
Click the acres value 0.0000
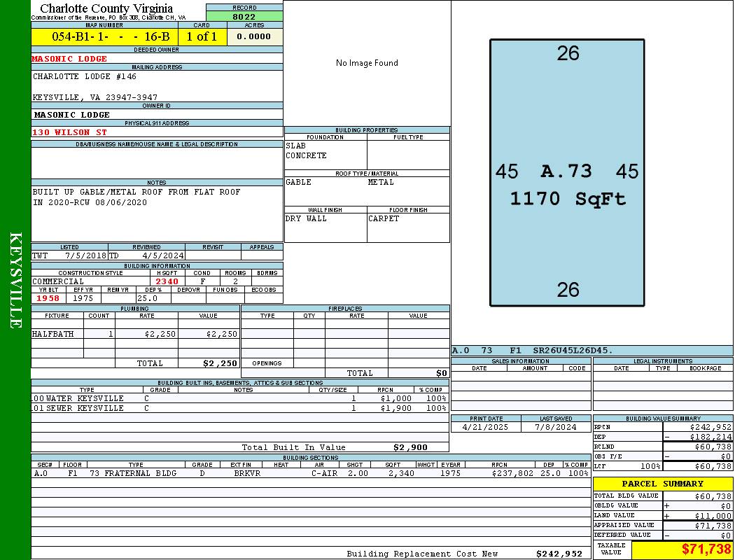tap(253, 36)
